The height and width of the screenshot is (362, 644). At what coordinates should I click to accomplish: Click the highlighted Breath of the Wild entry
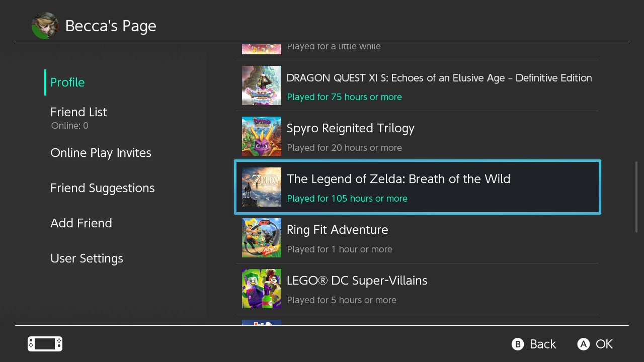click(417, 187)
